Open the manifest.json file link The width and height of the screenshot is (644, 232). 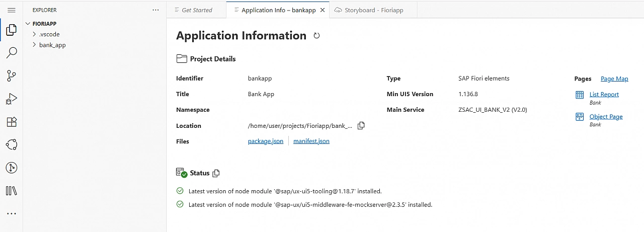pos(311,141)
